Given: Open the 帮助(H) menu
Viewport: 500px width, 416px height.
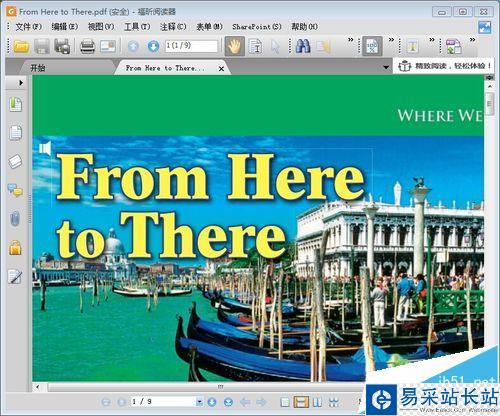Looking at the screenshot, I should click(304, 27).
